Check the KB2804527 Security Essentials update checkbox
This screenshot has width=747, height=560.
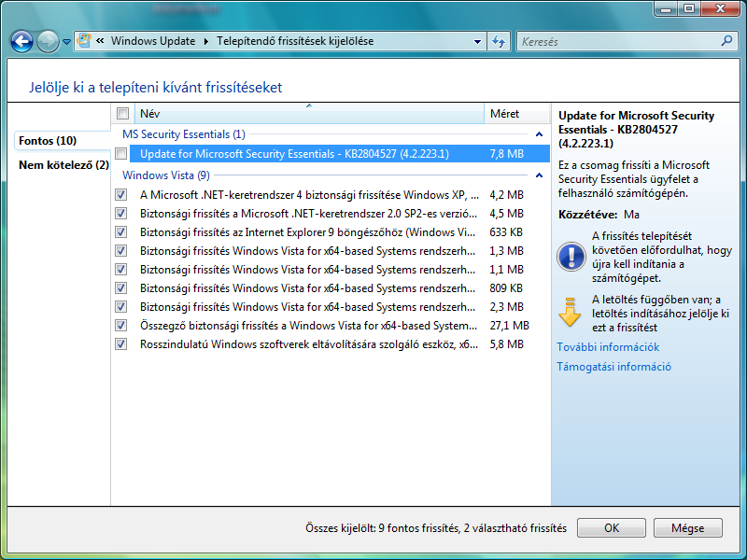pos(121,153)
